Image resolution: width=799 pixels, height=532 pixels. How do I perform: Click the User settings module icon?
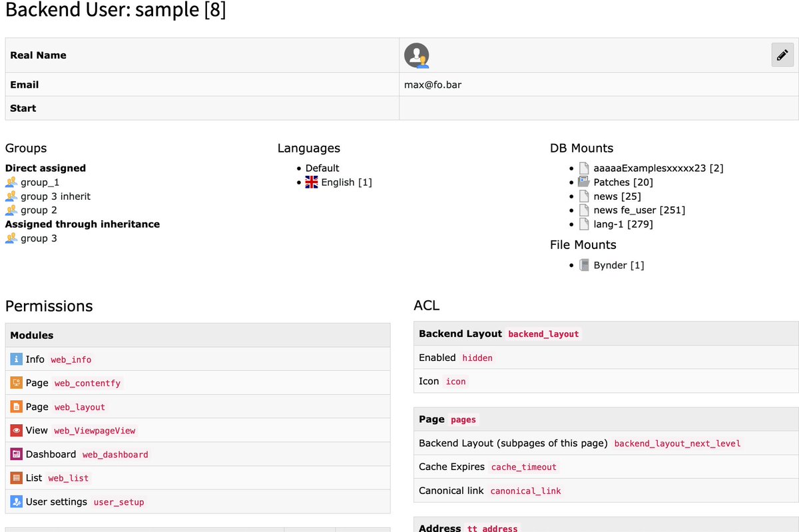point(17,502)
